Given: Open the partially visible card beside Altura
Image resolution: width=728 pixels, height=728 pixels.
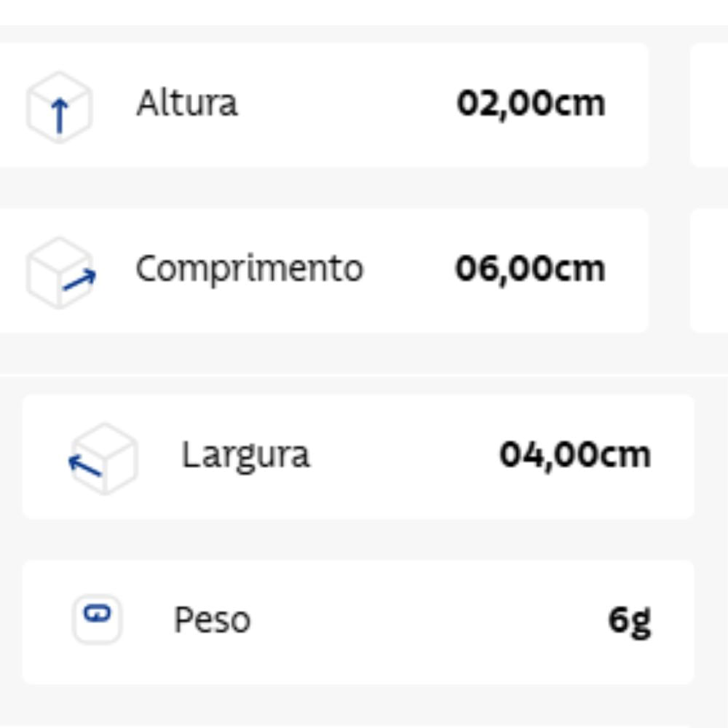Looking at the screenshot, I should 709,105.
